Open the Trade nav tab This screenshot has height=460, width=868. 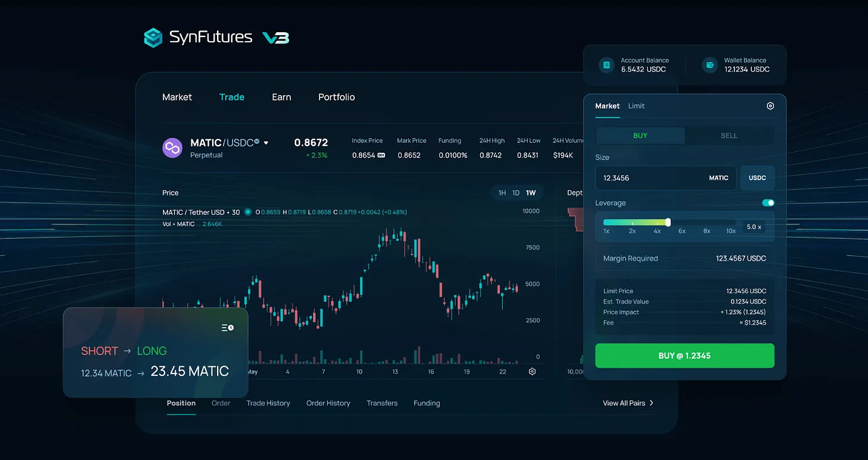point(232,97)
